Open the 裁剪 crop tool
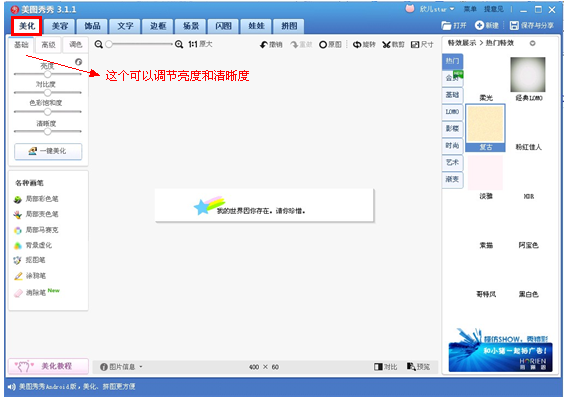The height and width of the screenshot is (397, 564). click(393, 45)
